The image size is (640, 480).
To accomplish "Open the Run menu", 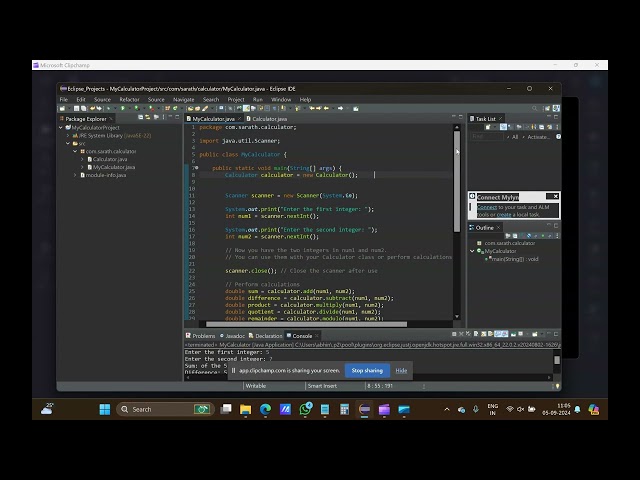I will 258,100.
